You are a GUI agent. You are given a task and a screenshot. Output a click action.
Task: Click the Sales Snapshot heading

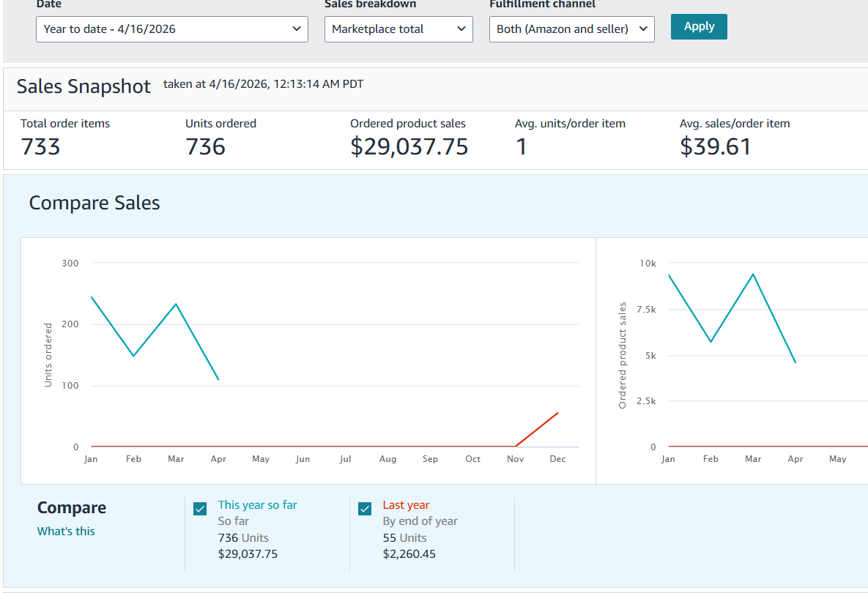click(84, 86)
